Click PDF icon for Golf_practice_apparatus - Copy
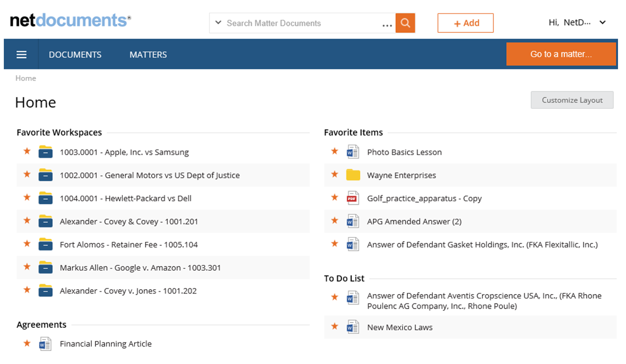 353,198
